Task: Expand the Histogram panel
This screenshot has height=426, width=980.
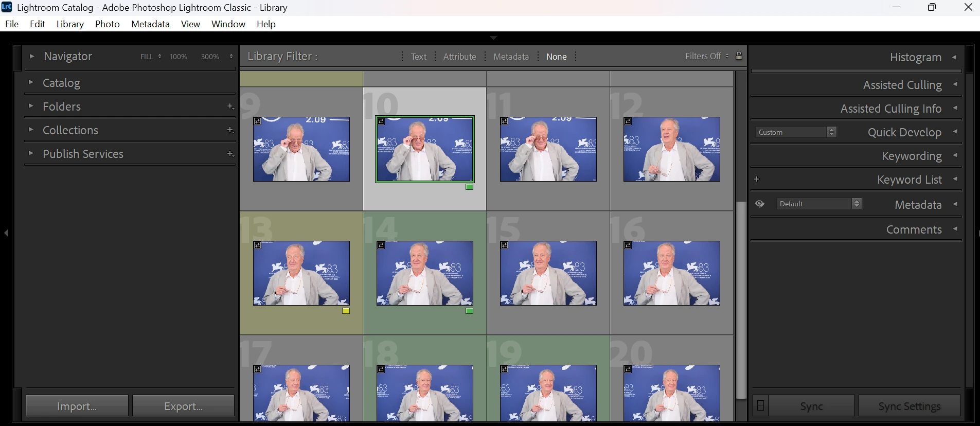Action: pos(955,57)
